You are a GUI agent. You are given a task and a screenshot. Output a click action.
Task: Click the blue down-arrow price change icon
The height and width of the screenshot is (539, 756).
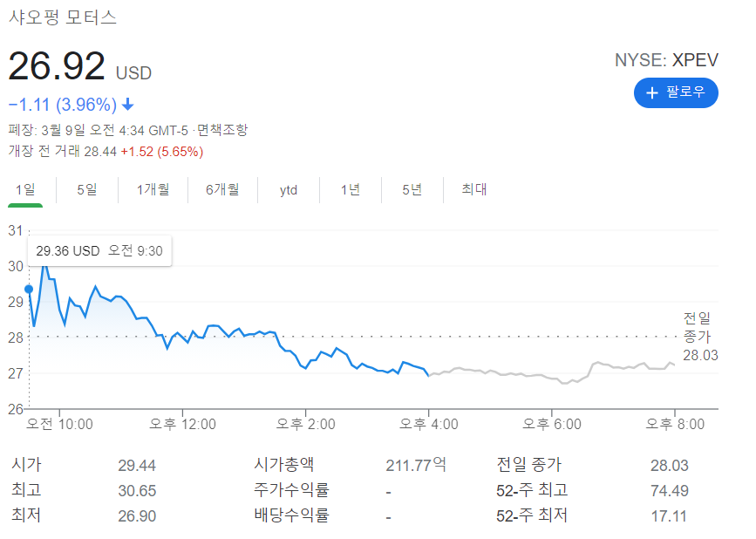point(128,104)
